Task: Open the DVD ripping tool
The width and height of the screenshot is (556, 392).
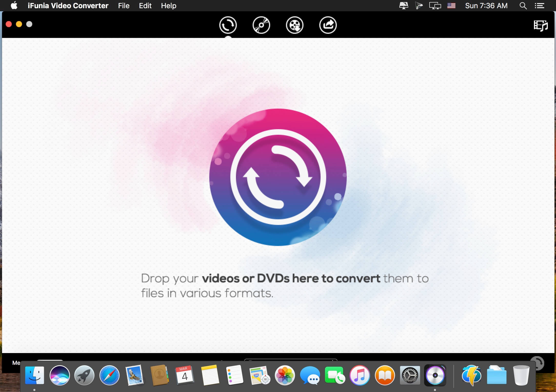Action: [x=261, y=25]
